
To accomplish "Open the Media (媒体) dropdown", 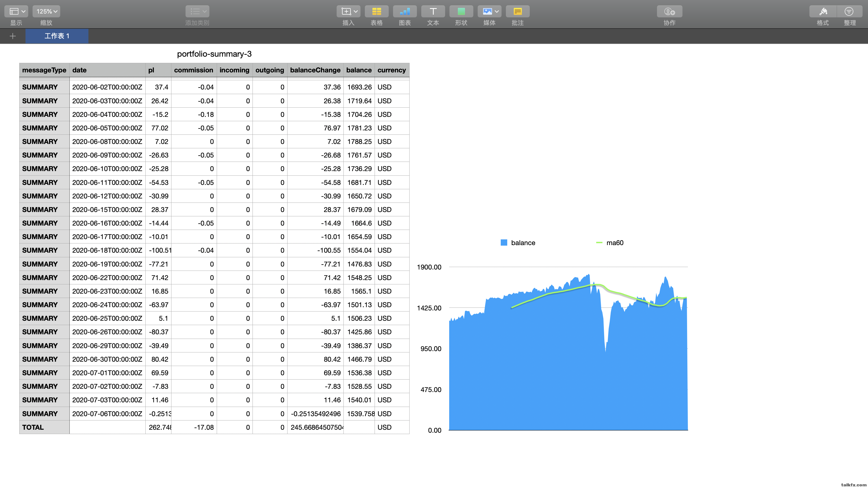I will [489, 11].
